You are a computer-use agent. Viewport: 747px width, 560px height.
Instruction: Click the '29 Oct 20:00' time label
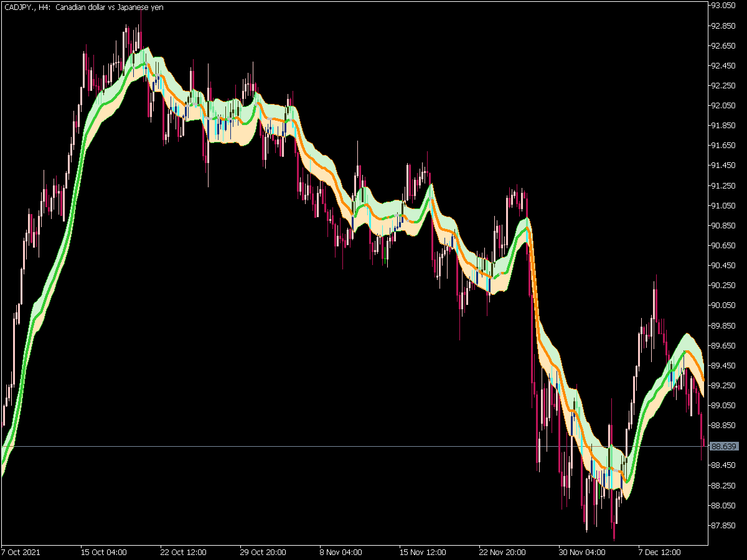[x=263, y=552]
